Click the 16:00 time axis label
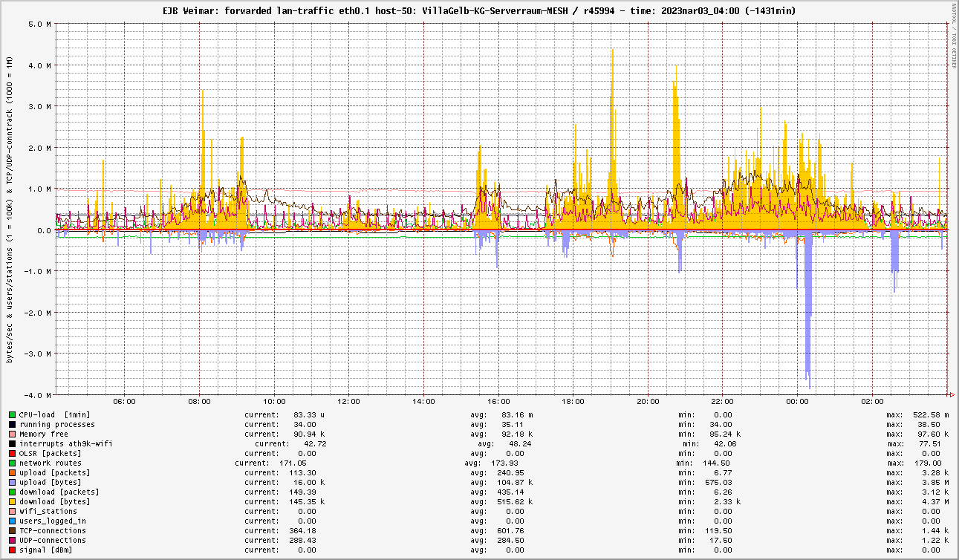Image resolution: width=959 pixels, height=560 pixels. 498,401
